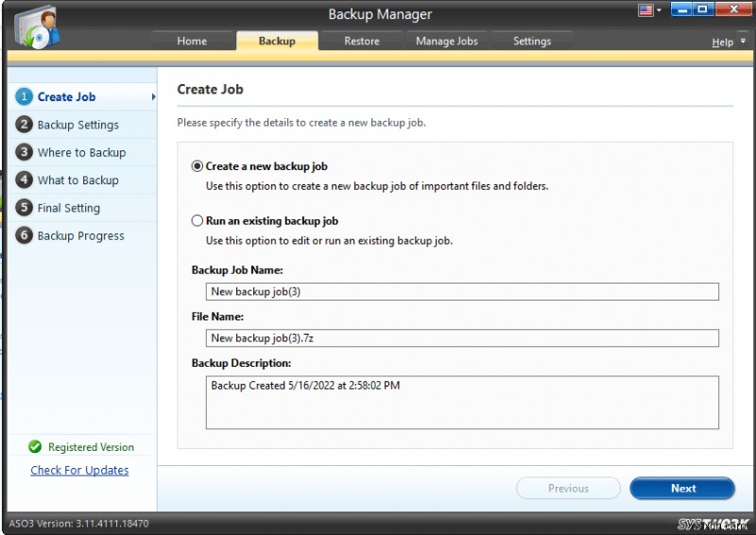Open the Manage Jobs tab

coord(447,41)
